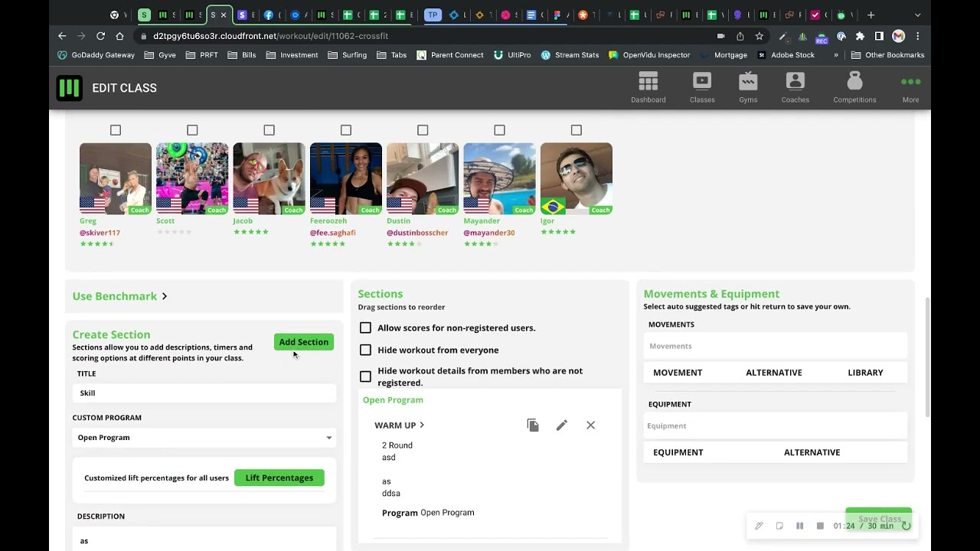The width and height of the screenshot is (980, 551).
Task: Open the Custom Program dropdown
Action: [204, 438]
